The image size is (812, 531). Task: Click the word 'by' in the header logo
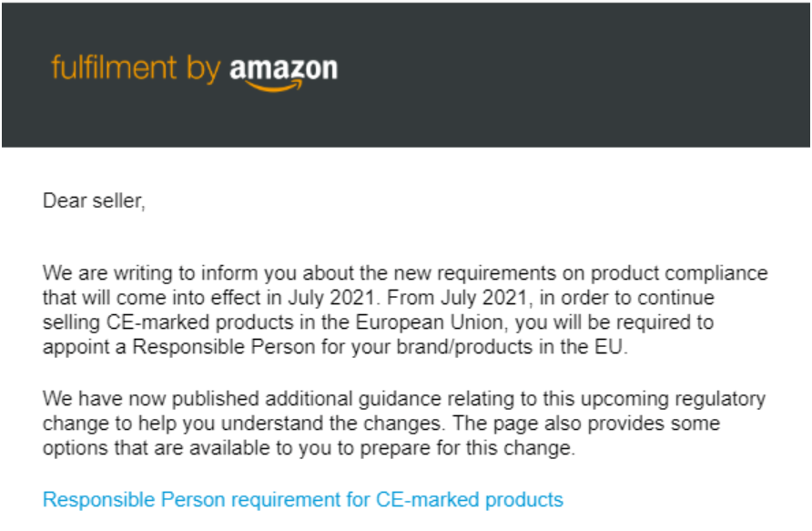point(204,70)
